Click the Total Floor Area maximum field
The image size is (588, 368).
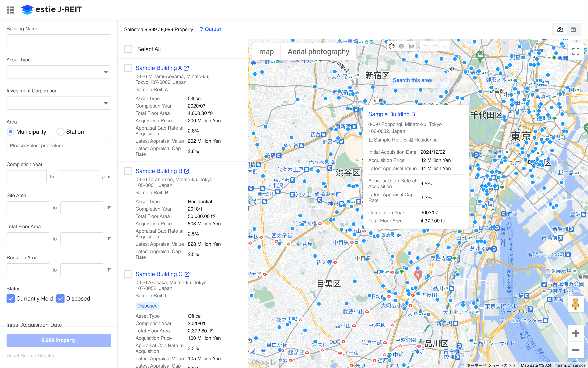[82, 239]
